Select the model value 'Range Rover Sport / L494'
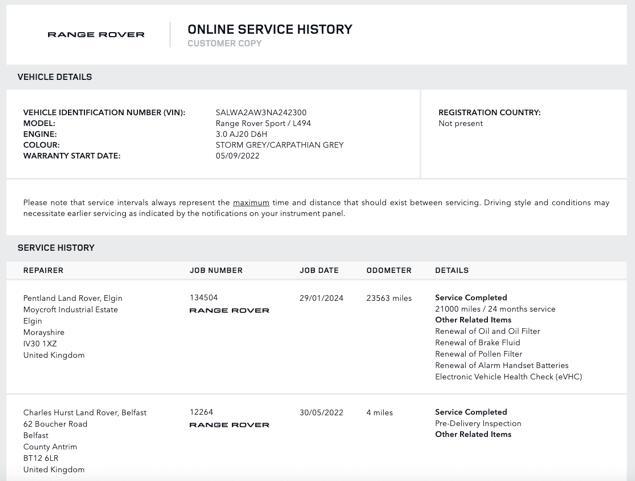 (263, 123)
